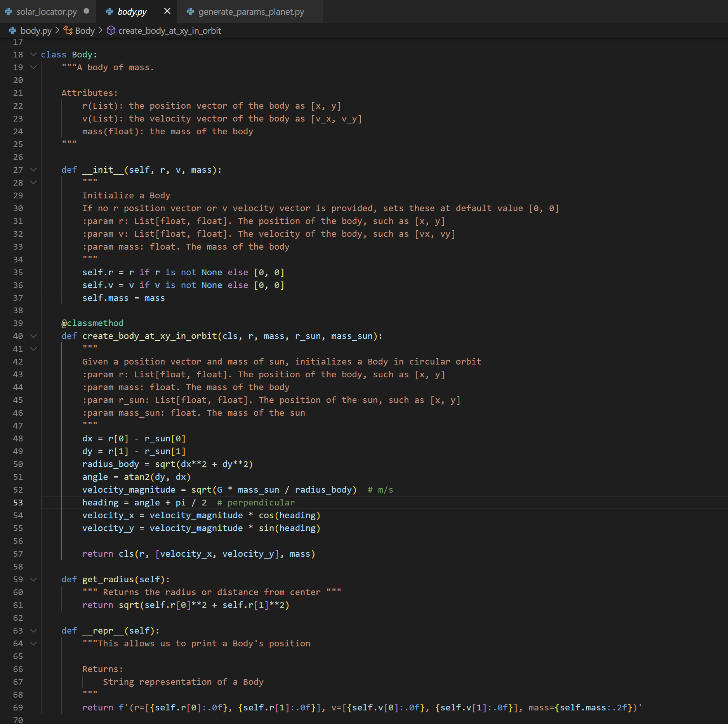
Task: Click the Python file icon in breadcrumb
Action: click(12, 30)
